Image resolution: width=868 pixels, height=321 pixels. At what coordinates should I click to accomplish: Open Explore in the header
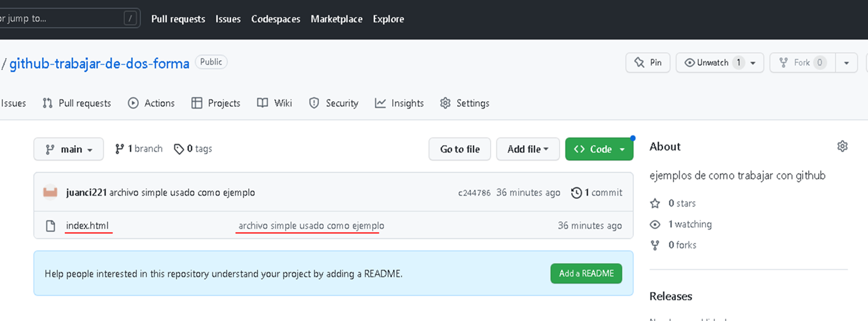tap(388, 19)
